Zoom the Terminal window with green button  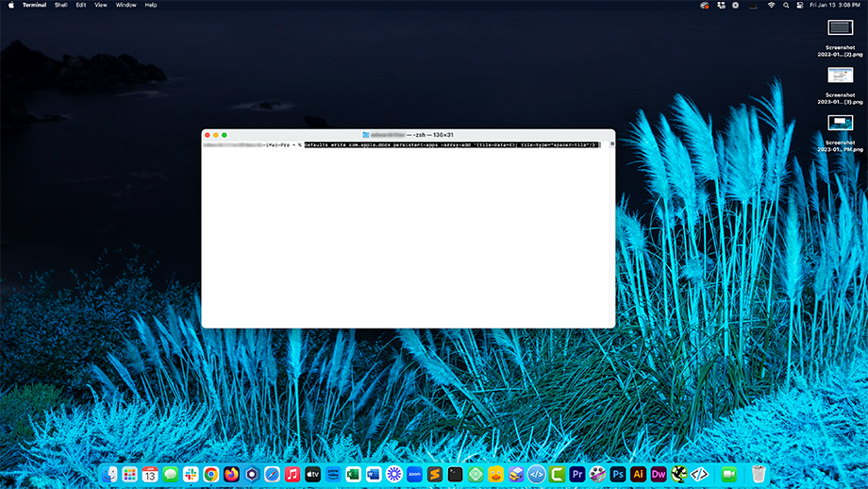[225, 135]
